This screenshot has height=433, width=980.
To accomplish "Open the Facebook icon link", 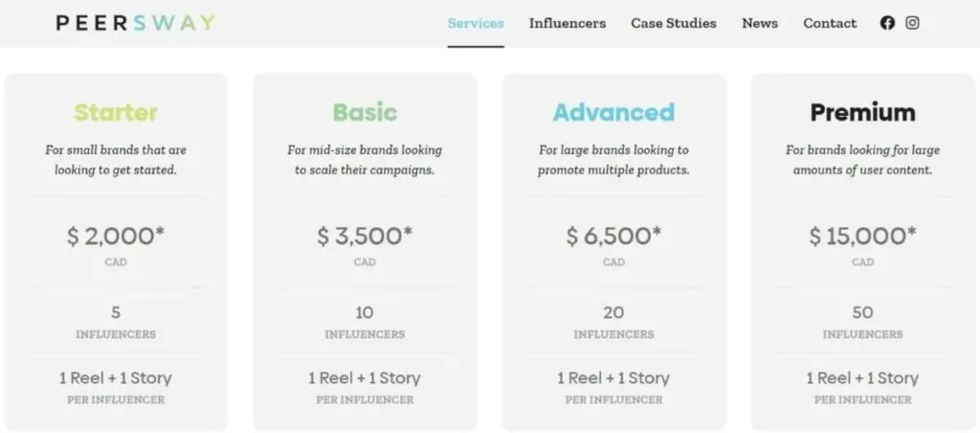I will 887,23.
